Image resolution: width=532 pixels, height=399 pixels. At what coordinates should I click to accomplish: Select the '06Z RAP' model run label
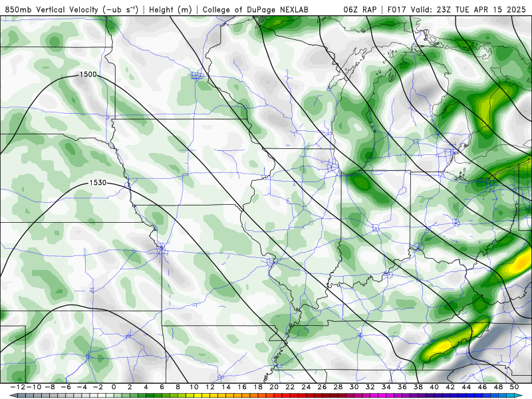(360, 9)
